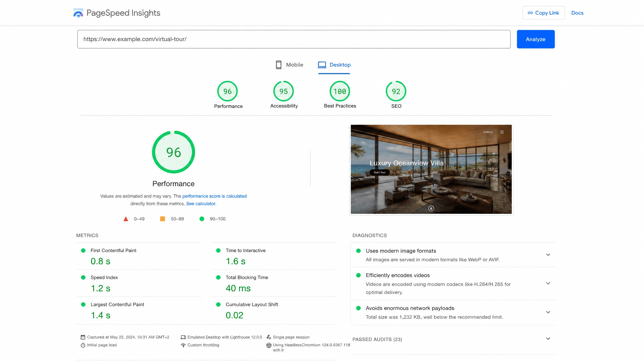Click the large Performance gauge showing 96
This screenshot has height=362, width=644.
174,152
